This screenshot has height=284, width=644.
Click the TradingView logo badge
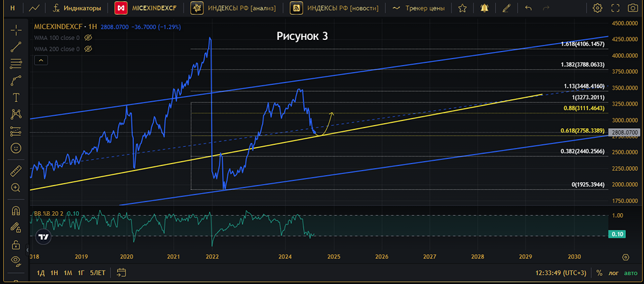click(x=43, y=237)
